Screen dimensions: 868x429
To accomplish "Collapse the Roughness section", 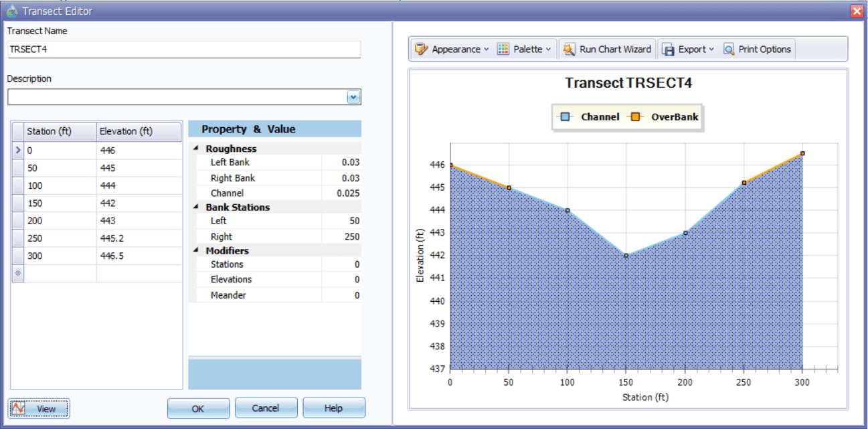I will pos(196,148).
